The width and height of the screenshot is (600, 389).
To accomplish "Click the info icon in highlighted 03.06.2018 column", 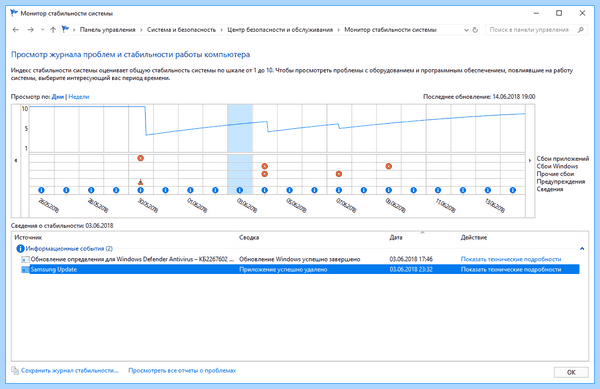I will [240, 190].
